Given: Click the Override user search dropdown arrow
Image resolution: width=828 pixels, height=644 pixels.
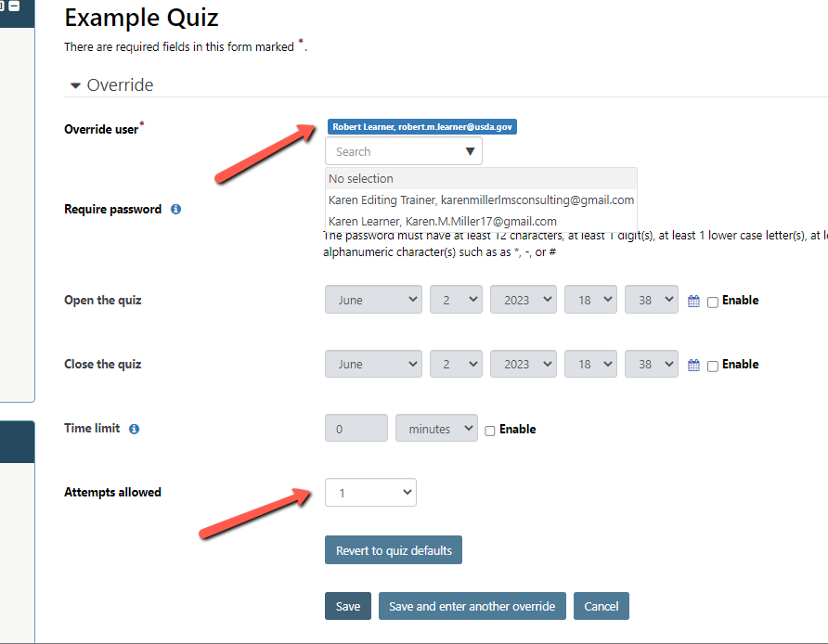Looking at the screenshot, I should tap(470, 151).
